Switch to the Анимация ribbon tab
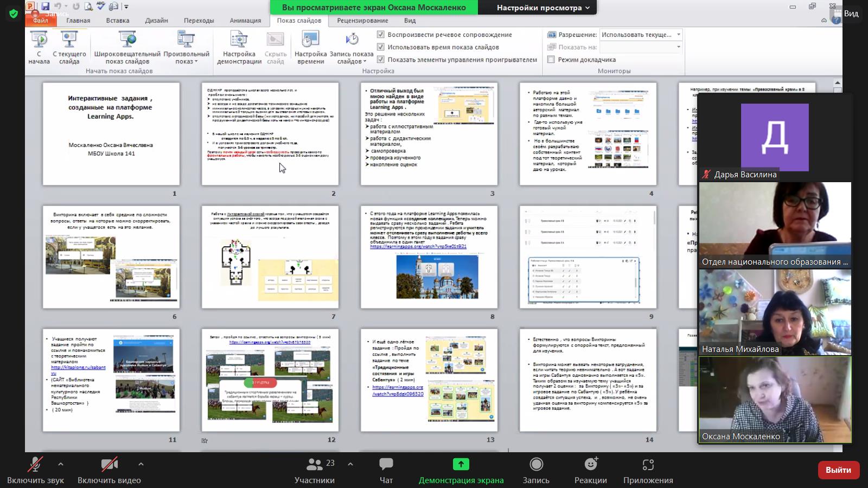Image resolution: width=868 pixels, height=488 pixels. [x=245, y=21]
